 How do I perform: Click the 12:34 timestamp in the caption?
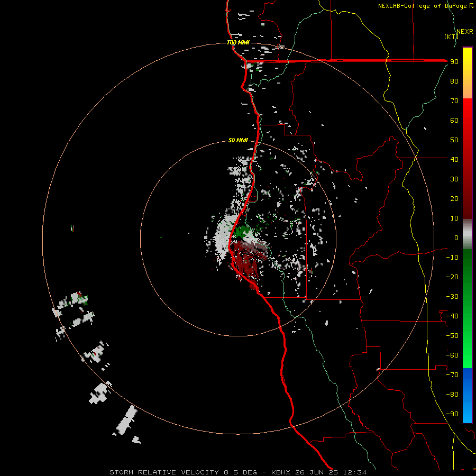click(355, 472)
